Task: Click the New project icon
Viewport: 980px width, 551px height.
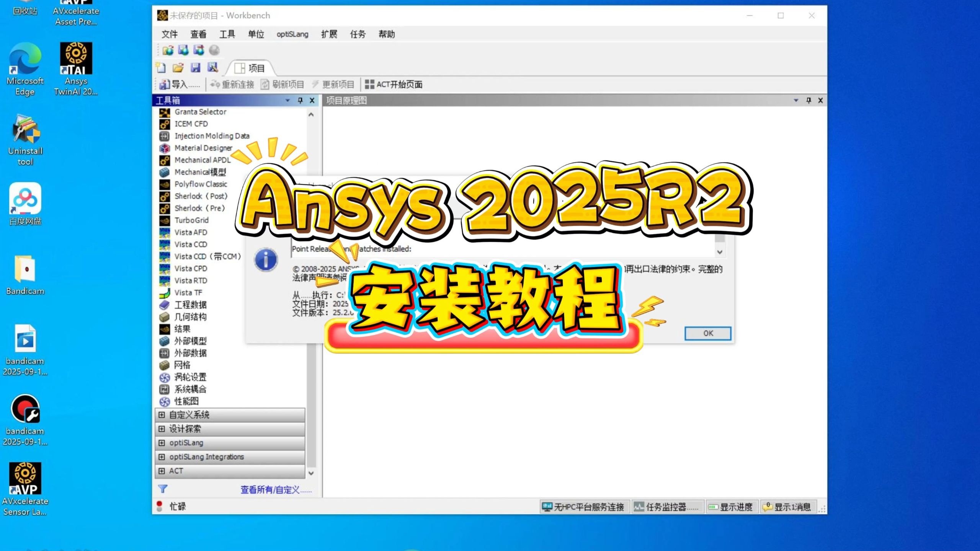Action: click(x=160, y=67)
